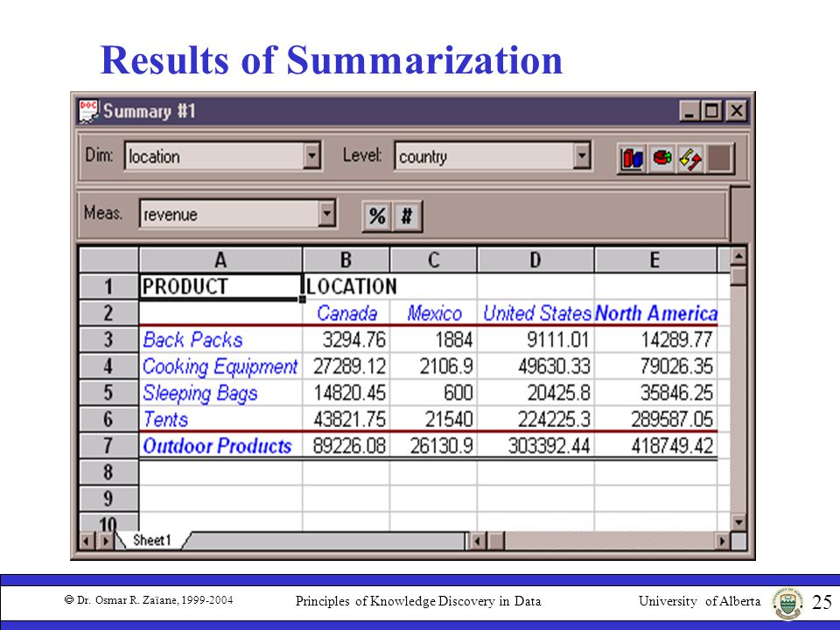Click the previous sheet tab arrow
840x630 pixels.
tap(86, 541)
